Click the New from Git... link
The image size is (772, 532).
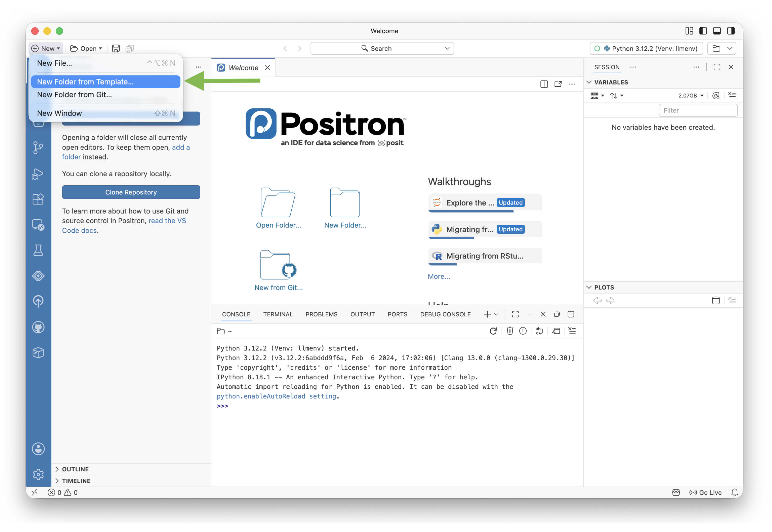(278, 288)
